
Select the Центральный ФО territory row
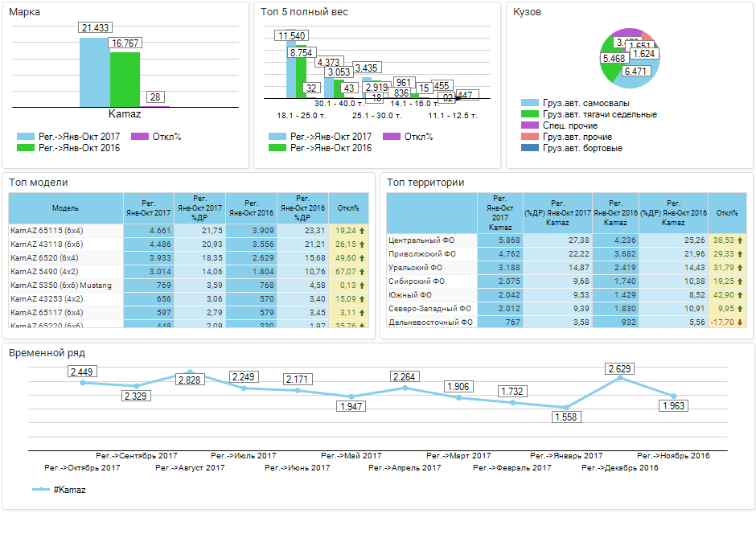[x=566, y=240]
